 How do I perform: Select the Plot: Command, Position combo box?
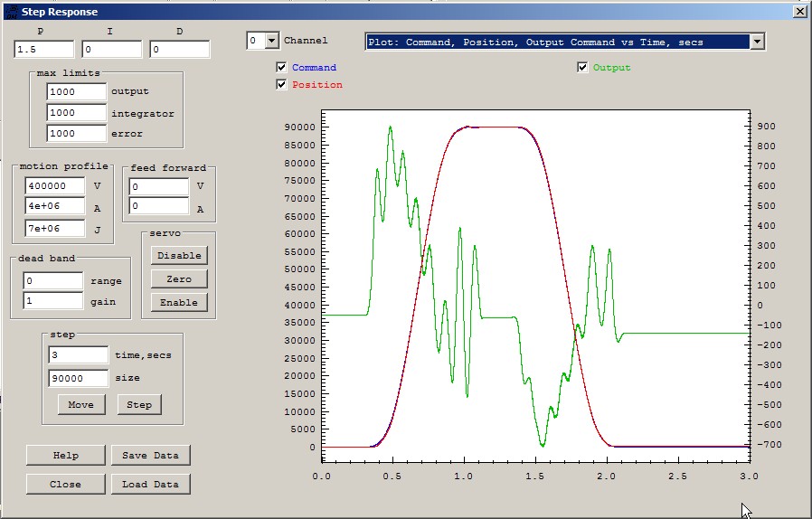pyautogui.click(x=556, y=42)
